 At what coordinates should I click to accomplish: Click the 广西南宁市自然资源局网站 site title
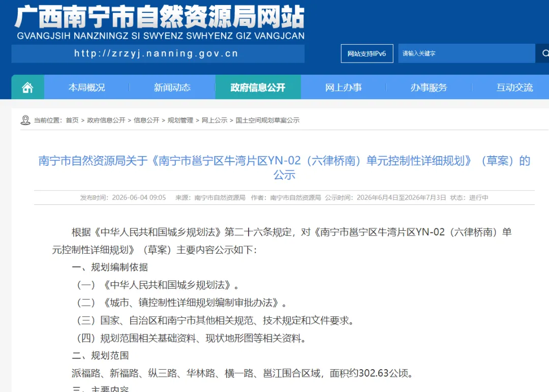pos(160,17)
